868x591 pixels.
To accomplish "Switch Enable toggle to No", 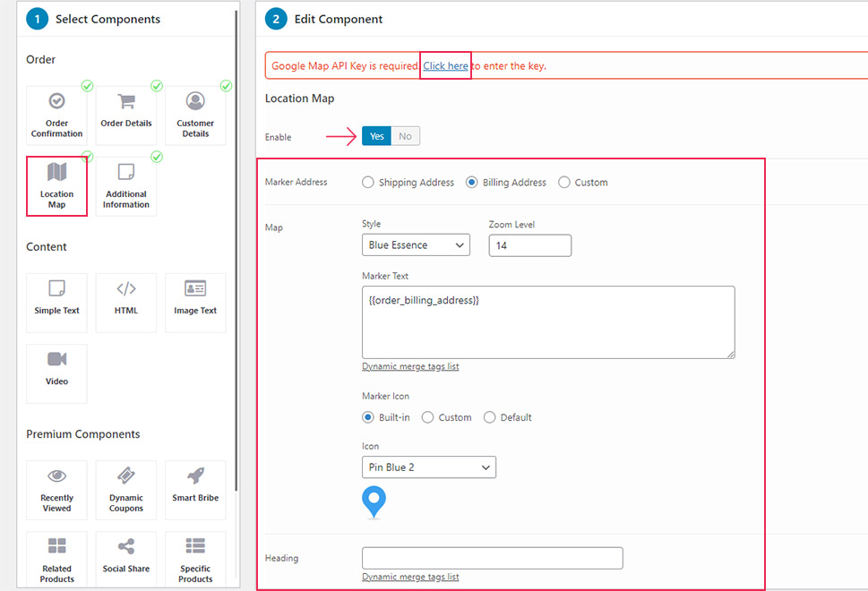I will pos(406,136).
